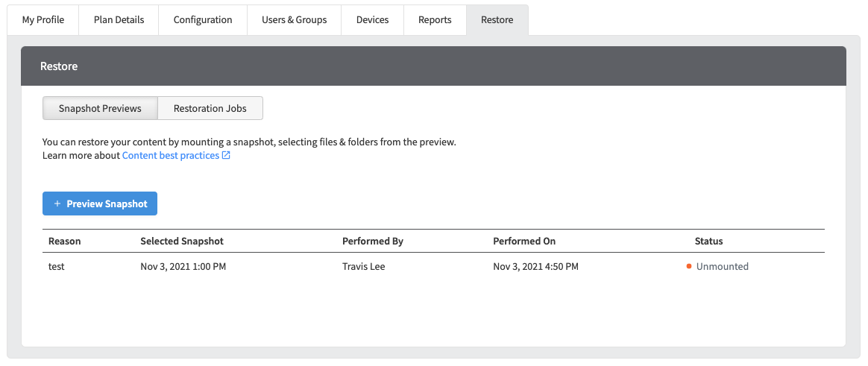Open the My Profile tab
This screenshot has height=366, width=868.
tap(43, 20)
